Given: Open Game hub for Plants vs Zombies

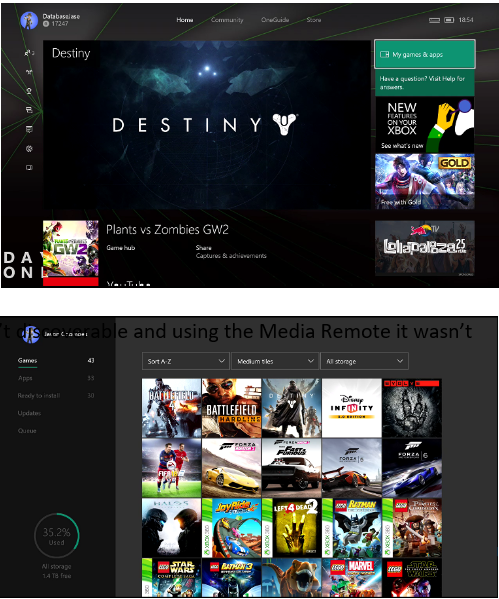Looking at the screenshot, I should click(121, 248).
